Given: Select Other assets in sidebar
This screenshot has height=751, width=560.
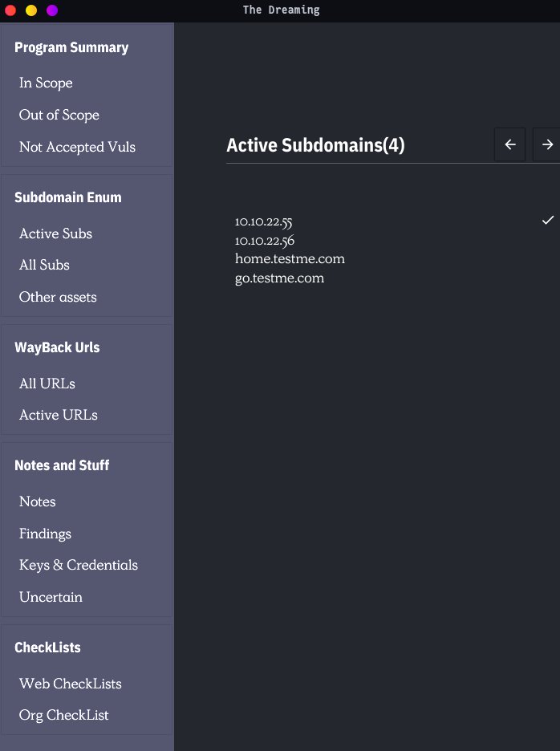Looking at the screenshot, I should click(58, 297).
